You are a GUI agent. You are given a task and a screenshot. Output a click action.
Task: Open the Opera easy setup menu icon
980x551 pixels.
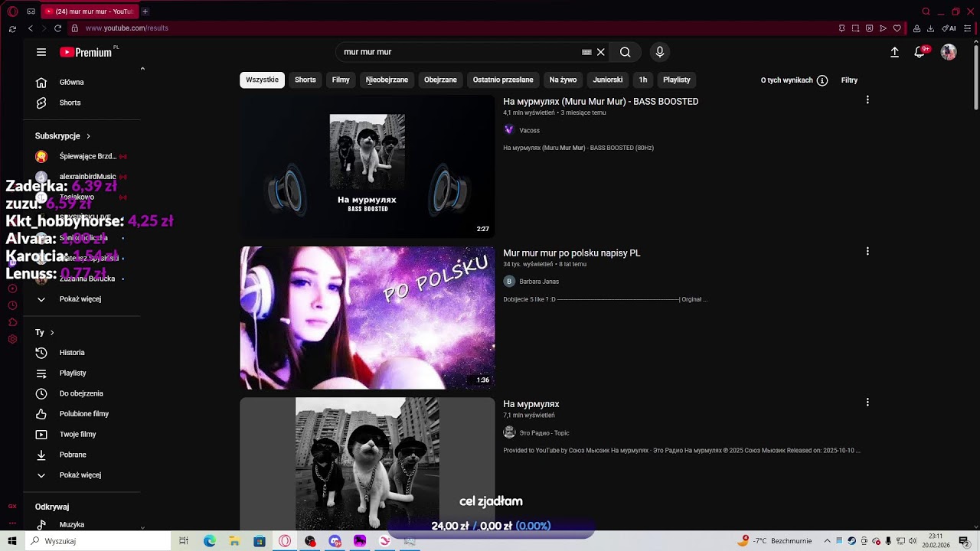point(968,28)
